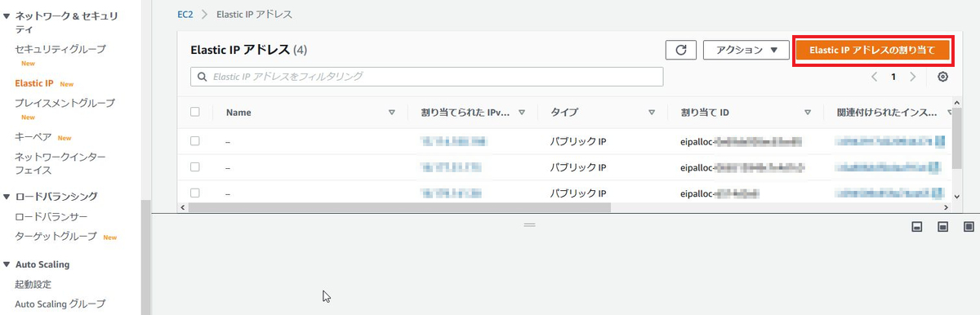This screenshot has height=315, width=980.
Task: Collapse the ネットワーク & セキュリティ section
Action: pyautogui.click(x=7, y=16)
